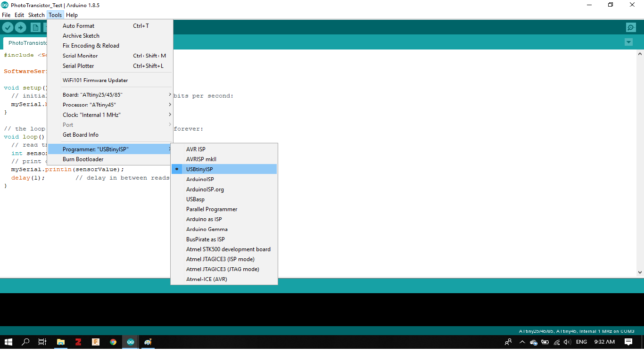Click the board info status bar text

click(x=577, y=331)
